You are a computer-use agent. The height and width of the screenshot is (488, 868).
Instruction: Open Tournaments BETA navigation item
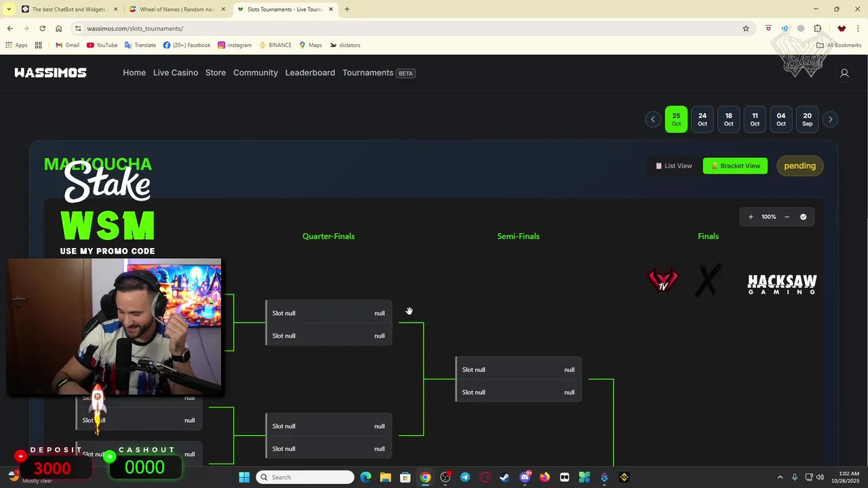(378, 73)
